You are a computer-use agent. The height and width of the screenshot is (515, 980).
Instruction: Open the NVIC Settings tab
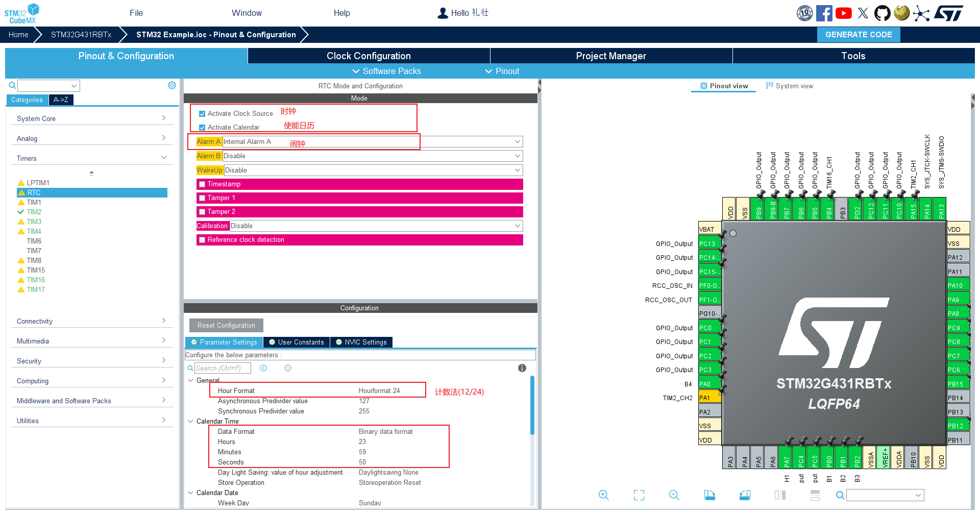click(361, 342)
